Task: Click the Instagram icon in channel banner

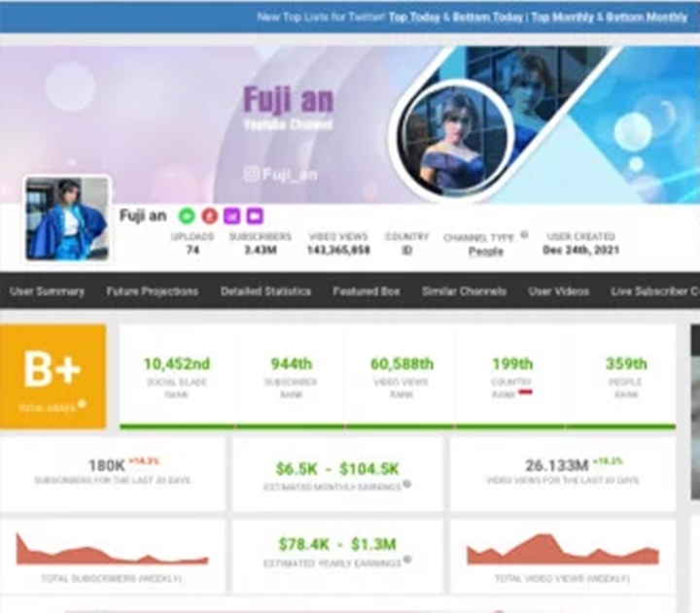Action: pyautogui.click(x=251, y=174)
